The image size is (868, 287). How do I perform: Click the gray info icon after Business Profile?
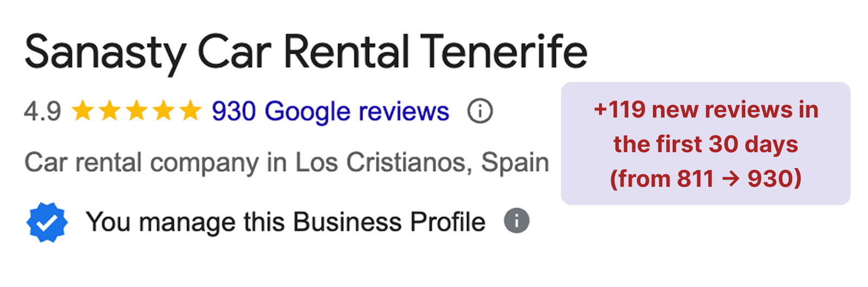point(516,221)
